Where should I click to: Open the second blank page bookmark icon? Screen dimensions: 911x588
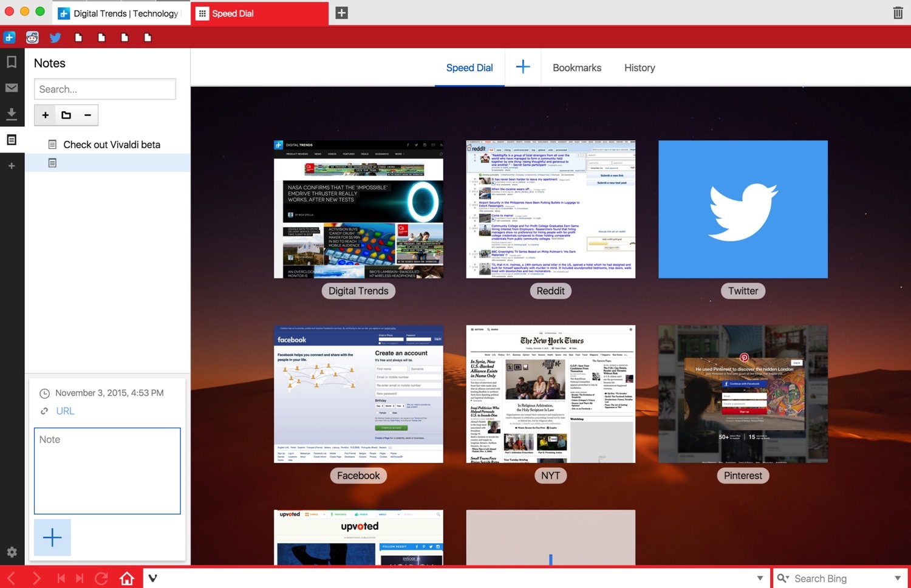point(101,38)
